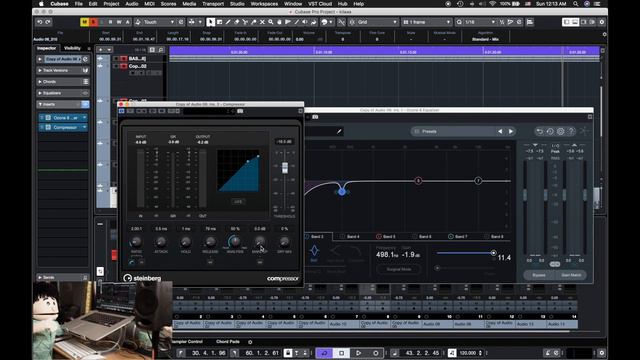Click the compressor Make-Up knob

pyautogui.click(x=260, y=242)
